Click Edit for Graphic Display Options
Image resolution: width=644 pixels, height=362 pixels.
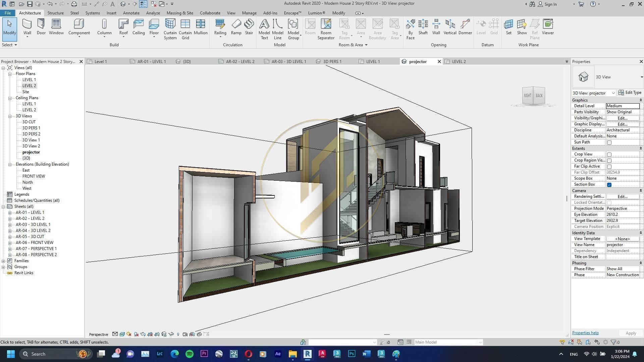[623, 124]
